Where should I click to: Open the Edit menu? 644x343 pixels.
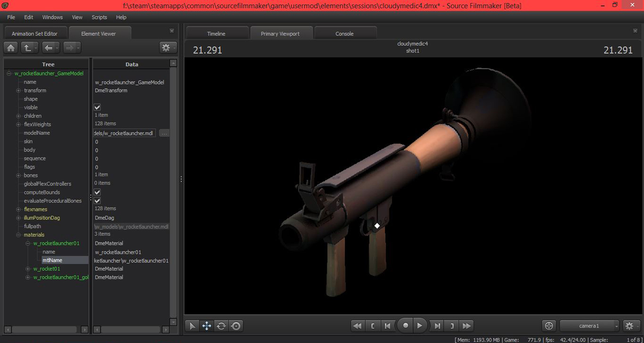(29, 17)
